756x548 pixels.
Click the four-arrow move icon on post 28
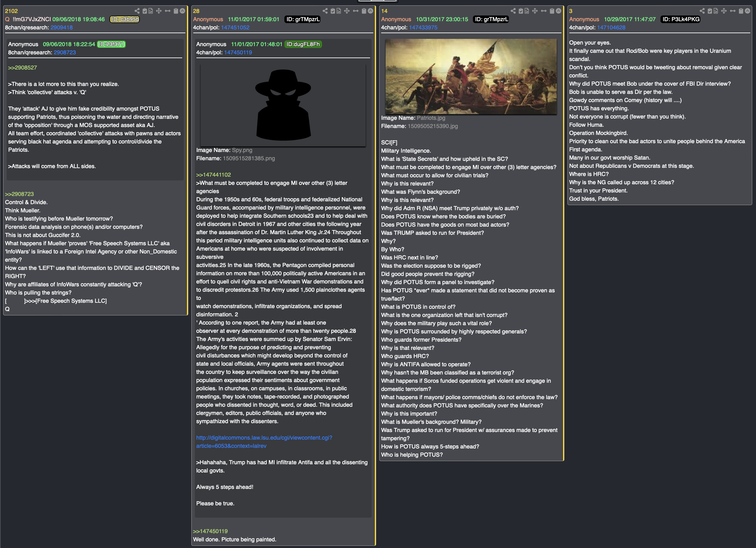pos(347,11)
